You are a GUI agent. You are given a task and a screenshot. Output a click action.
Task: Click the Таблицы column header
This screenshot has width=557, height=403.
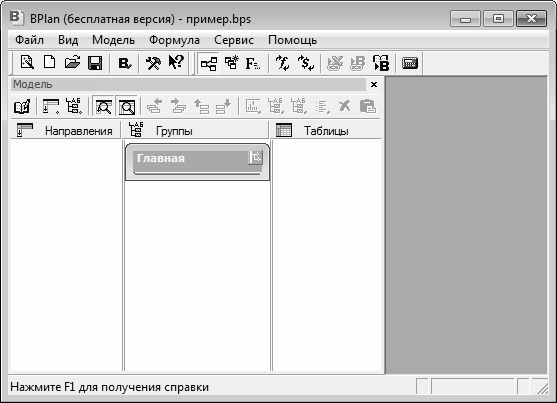coord(325,130)
